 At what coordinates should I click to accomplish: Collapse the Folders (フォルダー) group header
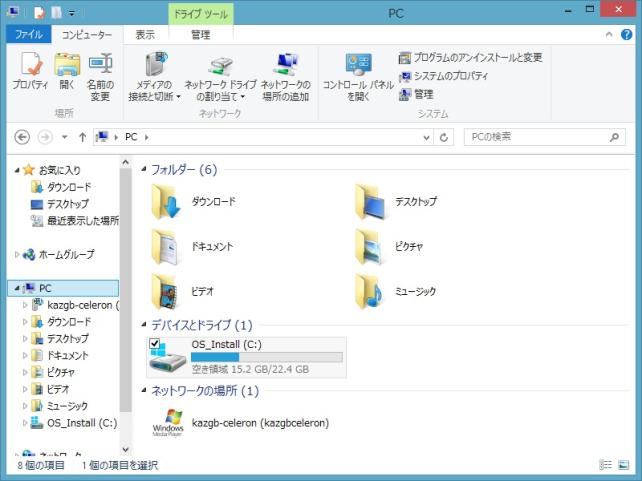(x=144, y=169)
